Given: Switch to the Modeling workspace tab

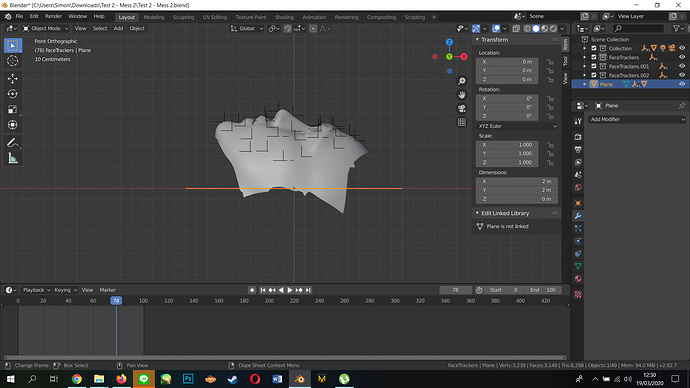Looking at the screenshot, I should tap(154, 17).
